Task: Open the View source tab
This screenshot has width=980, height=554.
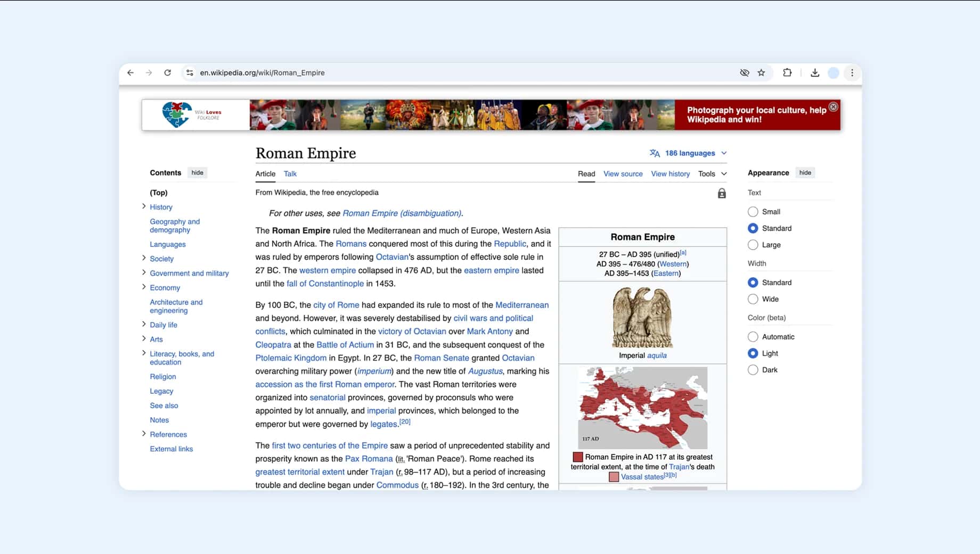Action: coord(623,174)
